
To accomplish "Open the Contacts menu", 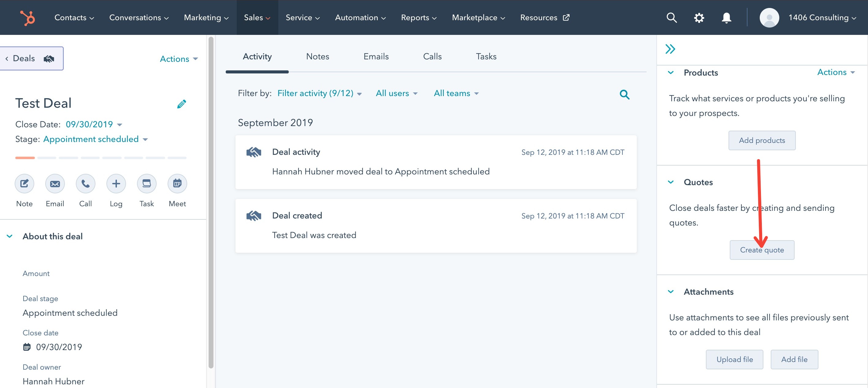I will [x=74, y=17].
